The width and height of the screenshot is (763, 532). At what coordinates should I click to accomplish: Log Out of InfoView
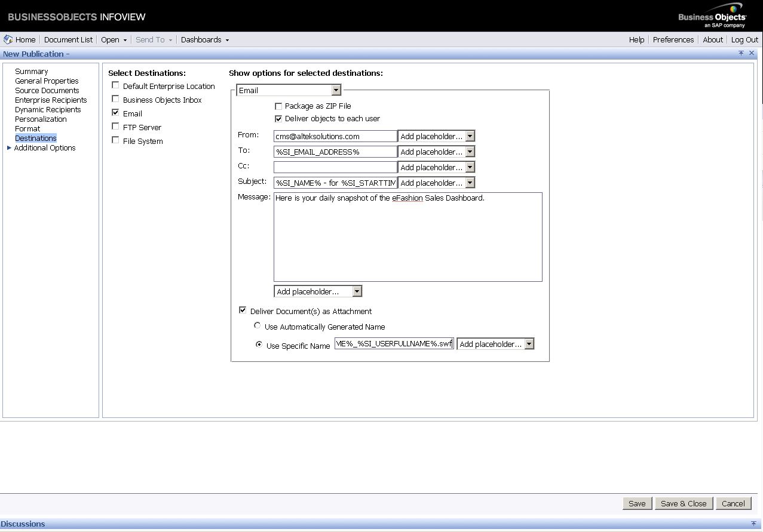point(744,39)
